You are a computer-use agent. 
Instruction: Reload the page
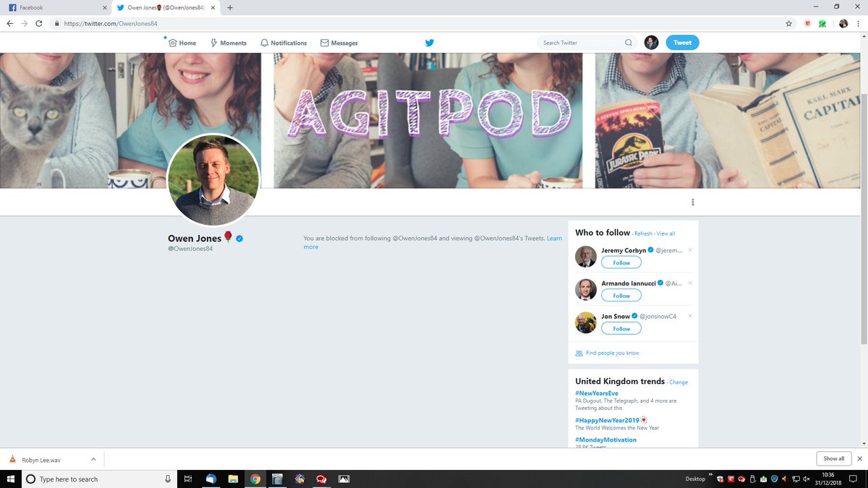[x=41, y=23]
